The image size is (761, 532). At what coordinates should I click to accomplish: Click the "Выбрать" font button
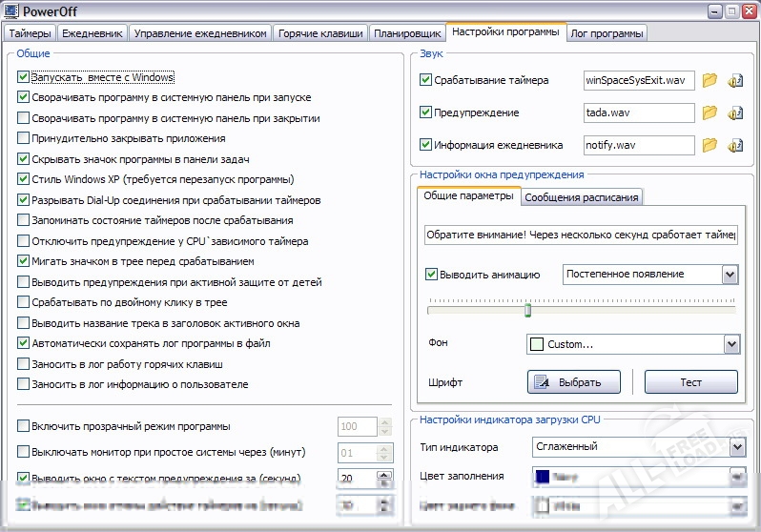pos(574,382)
